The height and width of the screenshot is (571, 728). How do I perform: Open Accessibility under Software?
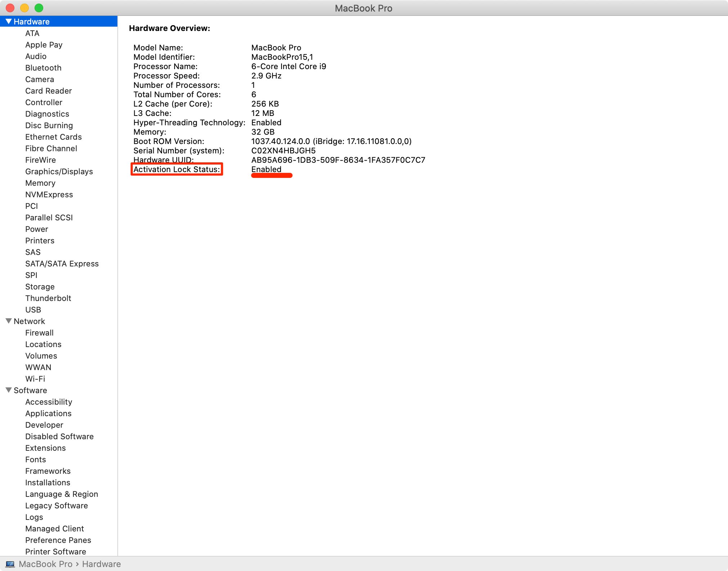click(x=49, y=402)
